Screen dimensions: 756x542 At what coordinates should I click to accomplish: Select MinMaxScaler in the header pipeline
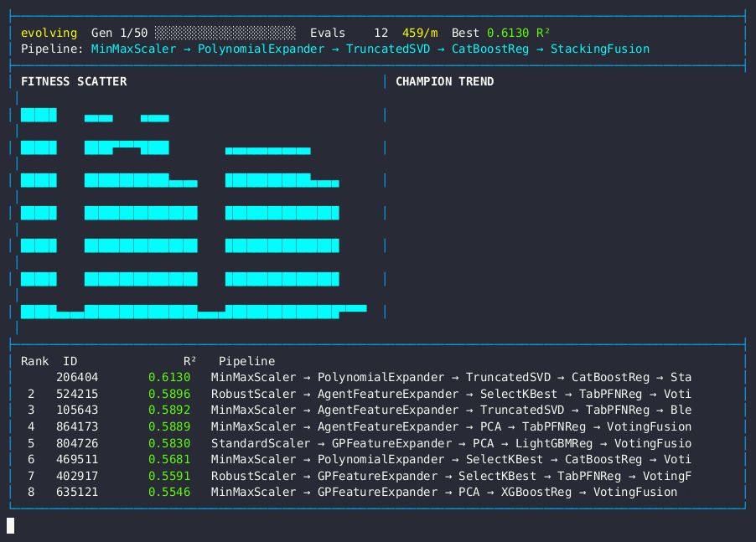pyautogui.click(x=133, y=49)
